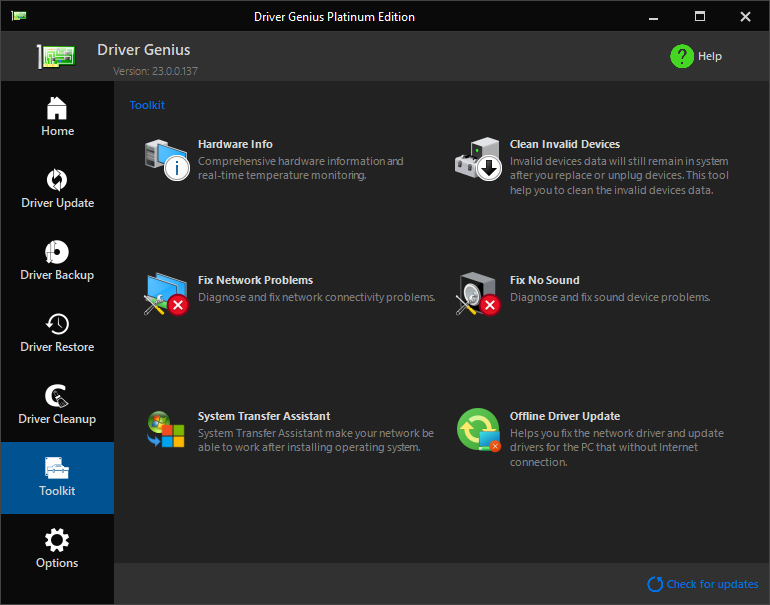770x605 pixels.
Task: Click the Hardware Info computer icon
Action: tap(167, 160)
